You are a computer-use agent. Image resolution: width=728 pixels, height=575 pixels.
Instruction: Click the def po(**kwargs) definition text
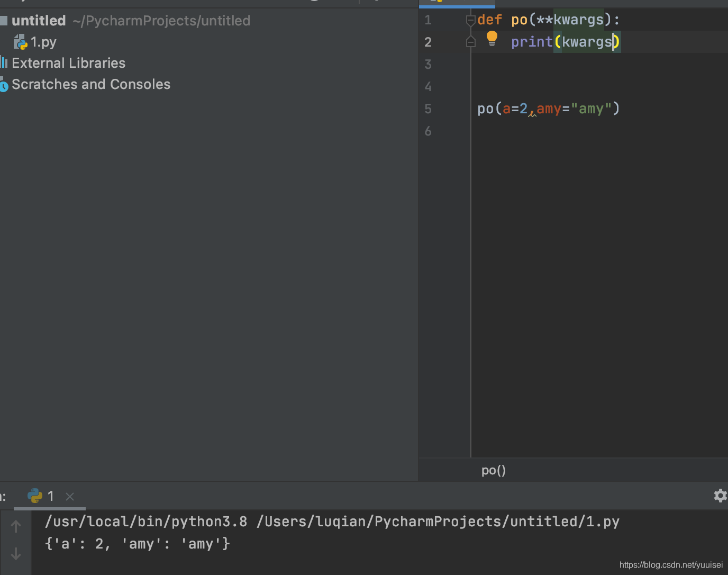[549, 20]
